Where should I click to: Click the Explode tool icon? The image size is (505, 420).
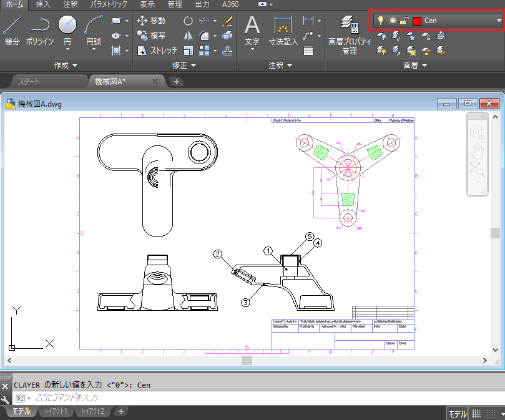(x=228, y=36)
